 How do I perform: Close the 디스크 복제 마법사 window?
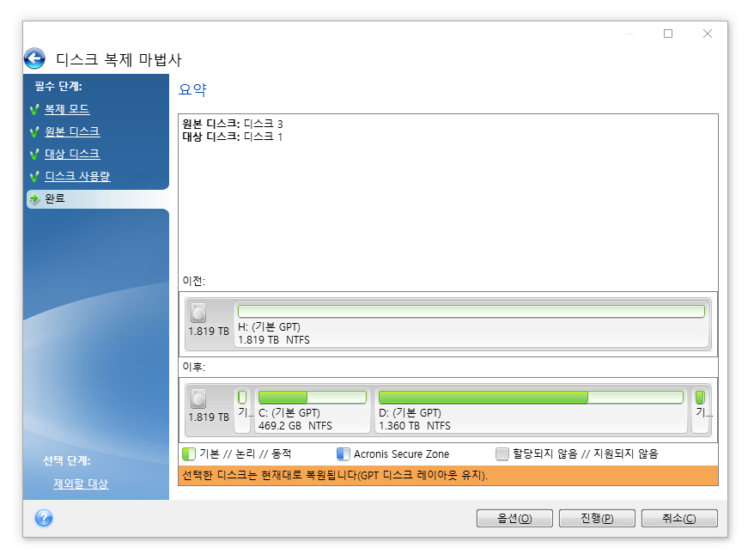point(708,33)
